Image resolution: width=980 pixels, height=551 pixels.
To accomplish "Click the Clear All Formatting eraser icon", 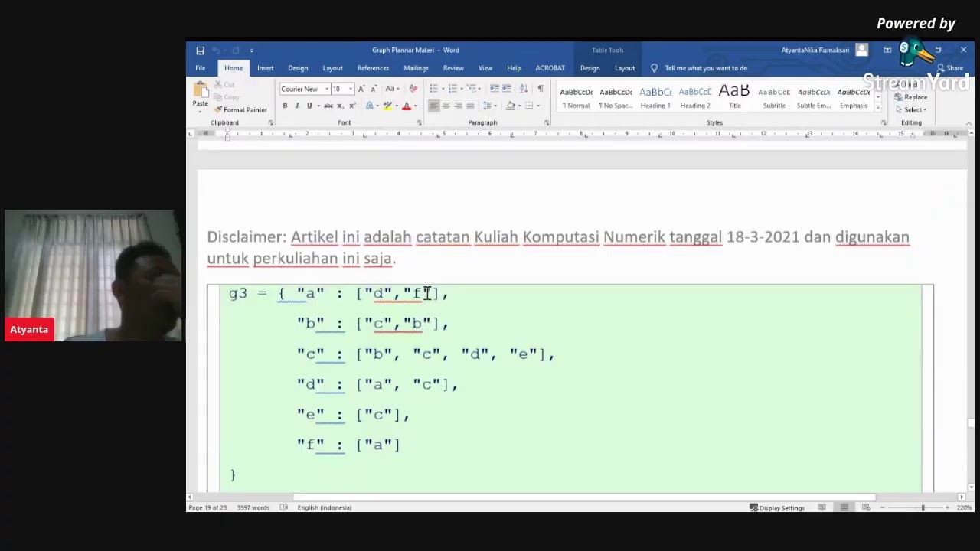I will point(413,89).
